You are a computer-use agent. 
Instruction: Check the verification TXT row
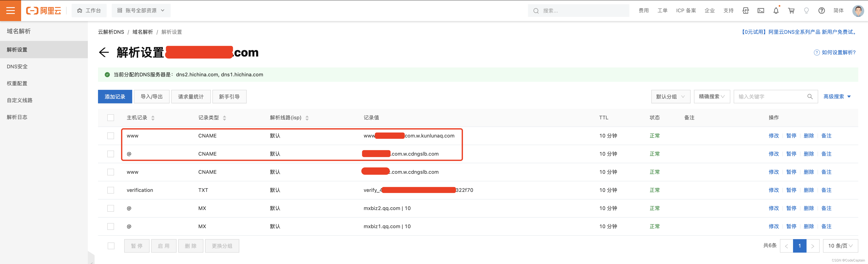[x=110, y=190]
